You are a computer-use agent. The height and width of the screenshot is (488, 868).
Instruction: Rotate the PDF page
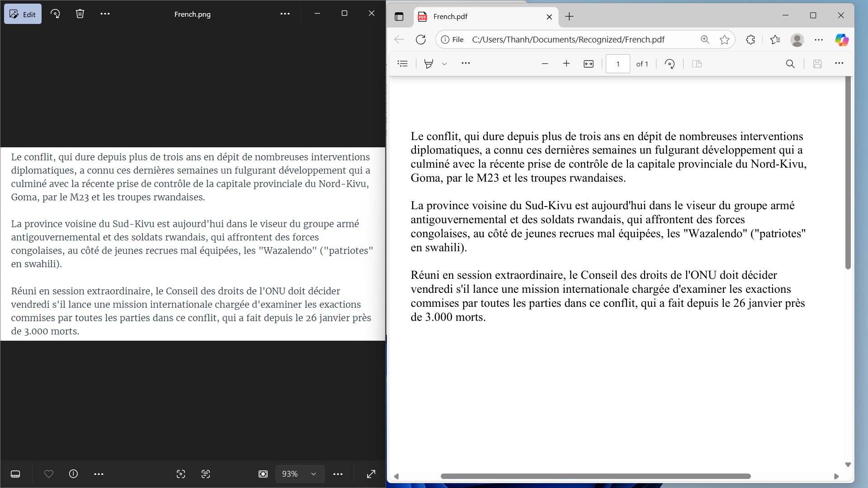pos(670,64)
